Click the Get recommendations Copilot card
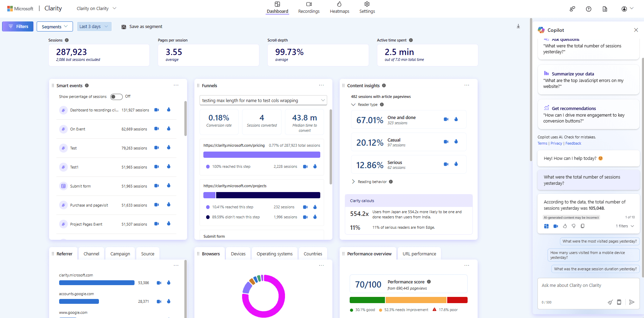 pyautogui.click(x=588, y=114)
